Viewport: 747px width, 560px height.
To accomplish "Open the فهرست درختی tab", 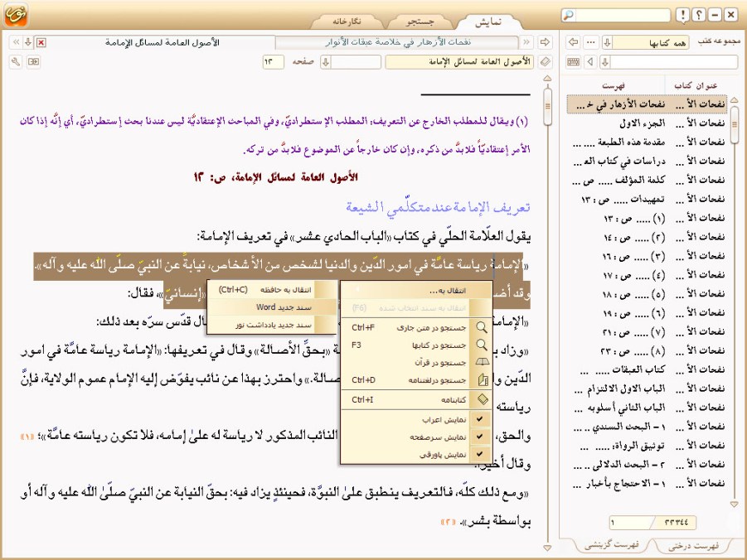I will click(693, 546).
